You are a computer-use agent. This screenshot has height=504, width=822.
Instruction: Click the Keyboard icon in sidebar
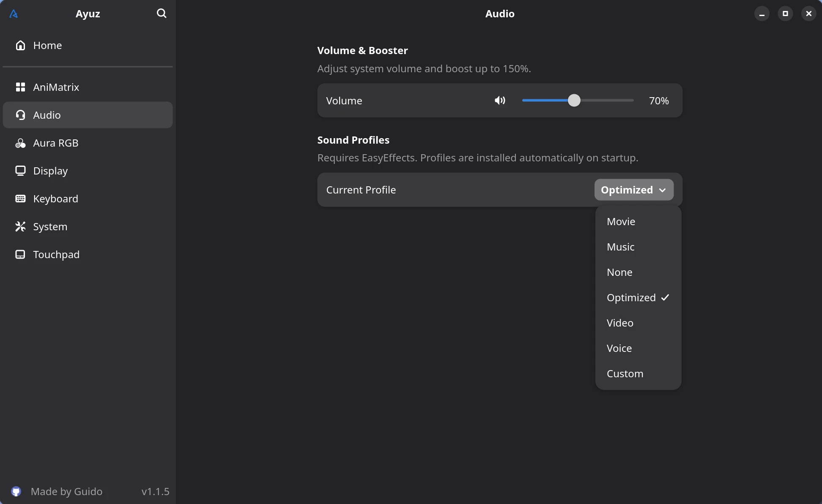pyautogui.click(x=20, y=199)
